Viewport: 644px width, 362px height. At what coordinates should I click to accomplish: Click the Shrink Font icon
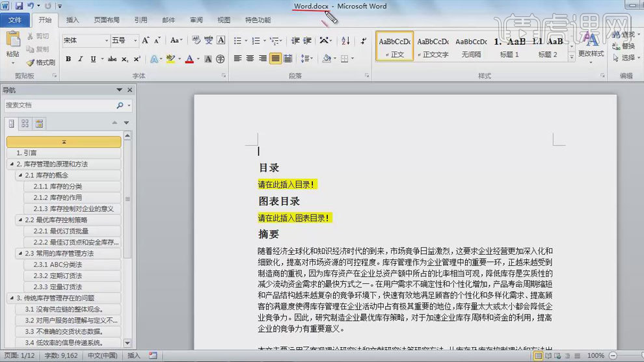[x=157, y=40]
